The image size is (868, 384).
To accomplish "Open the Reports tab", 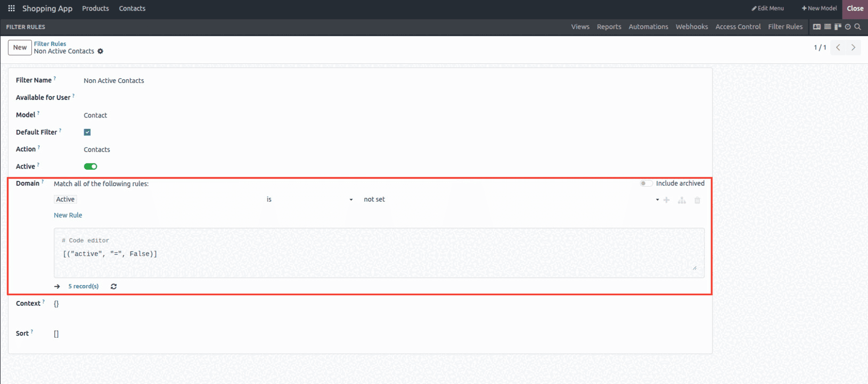I will [x=609, y=27].
